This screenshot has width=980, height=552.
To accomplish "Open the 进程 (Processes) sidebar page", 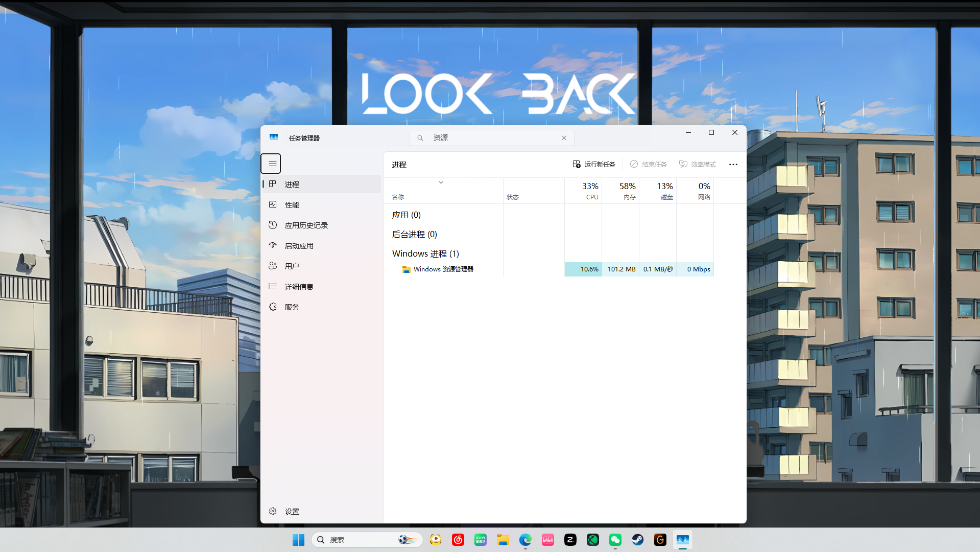I will [x=321, y=184].
